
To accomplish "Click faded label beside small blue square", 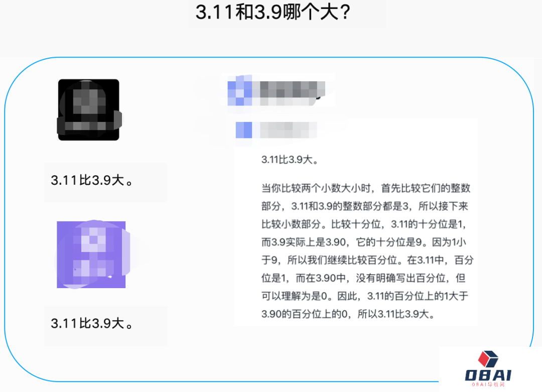I will click(x=285, y=130).
